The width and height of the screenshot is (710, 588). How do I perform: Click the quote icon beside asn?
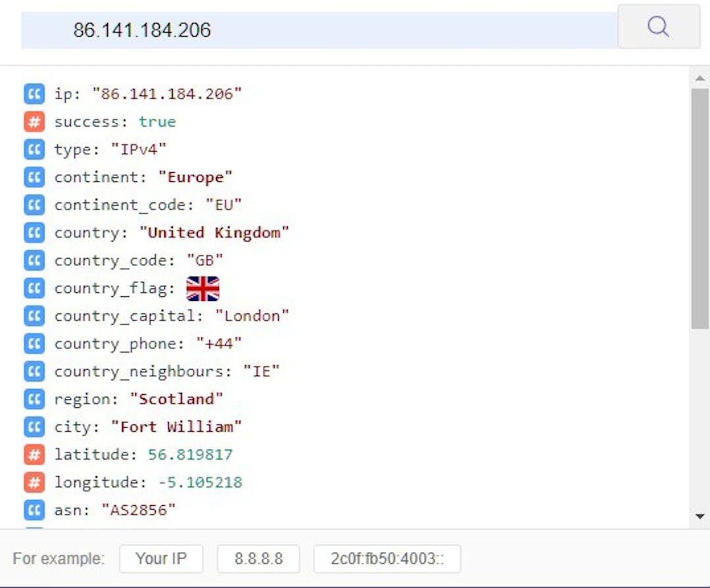click(34, 510)
